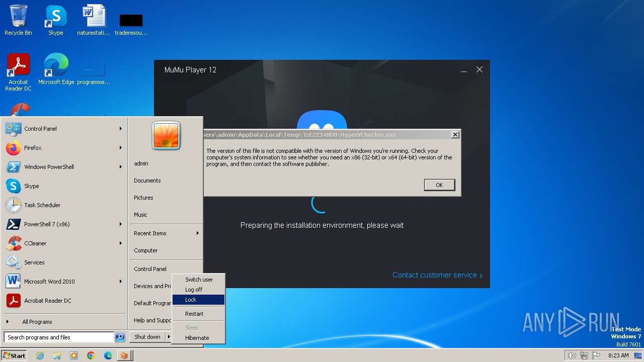Expand Firefox jump list arrow
Viewport: 644px width, 362px height.
pyautogui.click(x=121, y=148)
